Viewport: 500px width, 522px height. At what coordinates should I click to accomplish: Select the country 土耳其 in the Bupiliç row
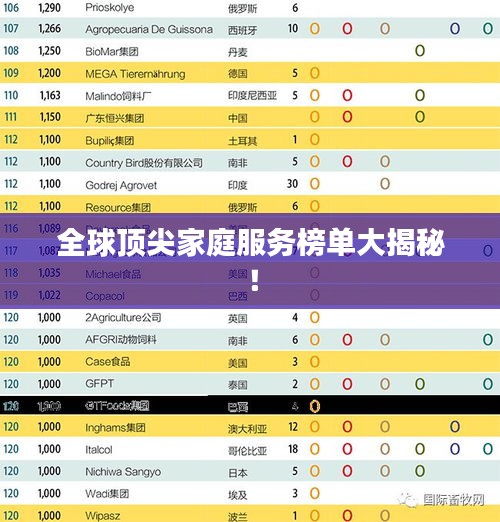coord(242,141)
